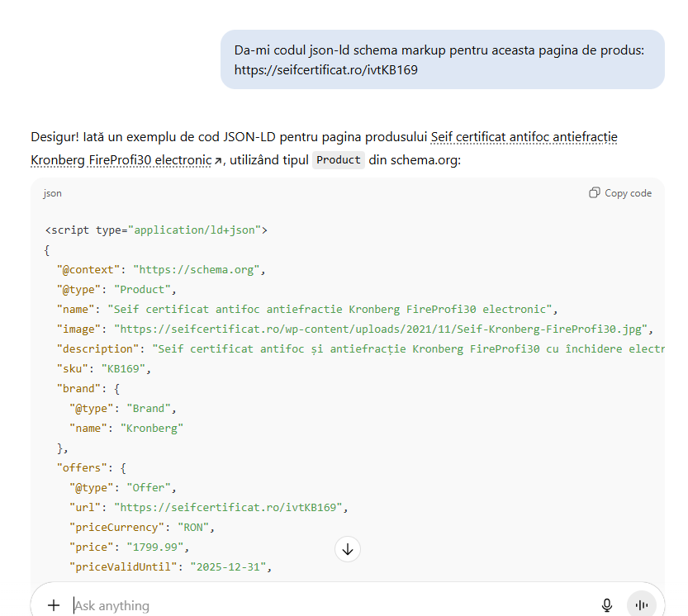The width and height of the screenshot is (688, 616).
Task: Open the Seif certificat antifoc antiefracție product link
Action: pyautogui.click(x=324, y=149)
